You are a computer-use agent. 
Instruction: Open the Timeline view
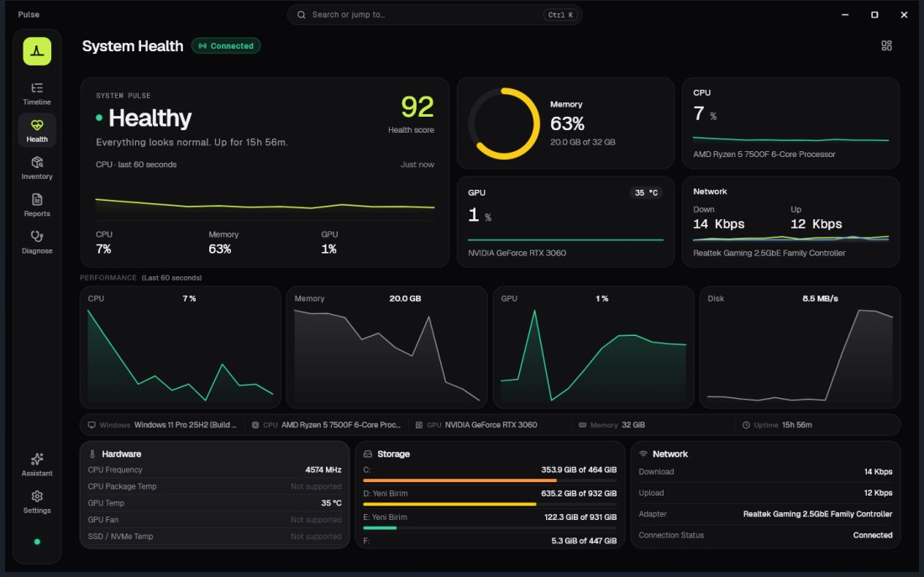pyautogui.click(x=37, y=94)
